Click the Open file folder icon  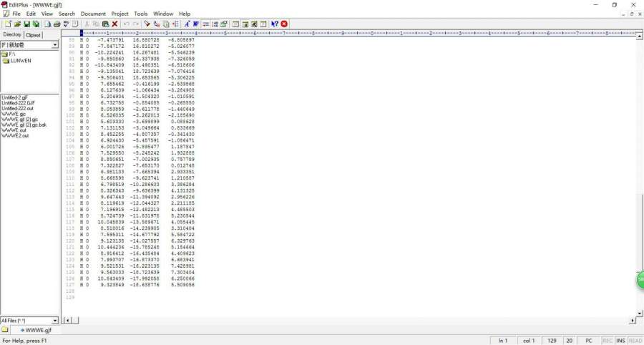pyautogui.click(x=18, y=24)
